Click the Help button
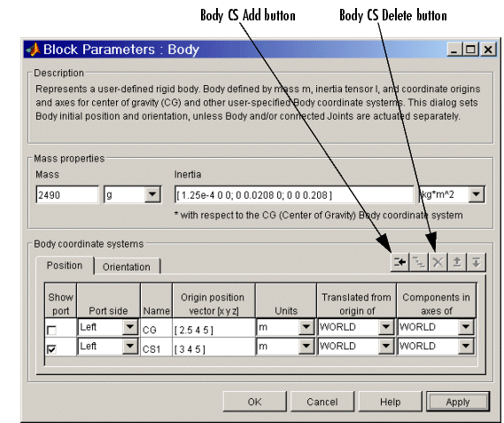 coord(391,402)
